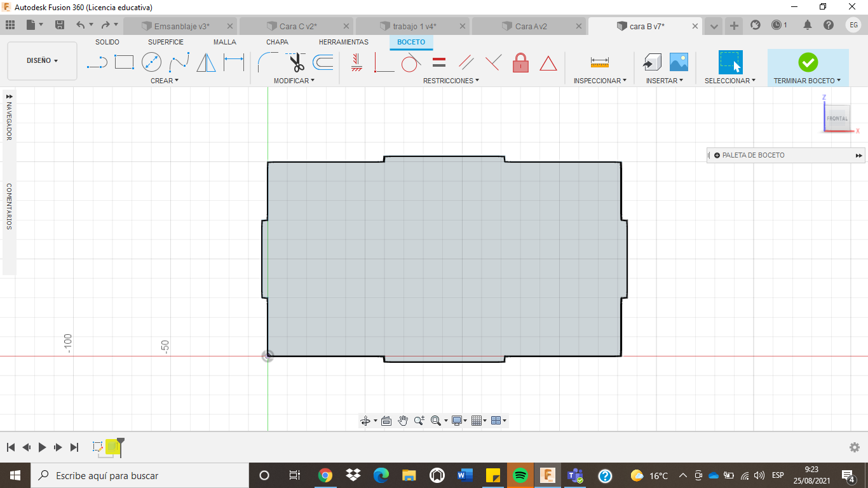Apply the Tangent constraint
The image size is (868, 488).
click(411, 63)
